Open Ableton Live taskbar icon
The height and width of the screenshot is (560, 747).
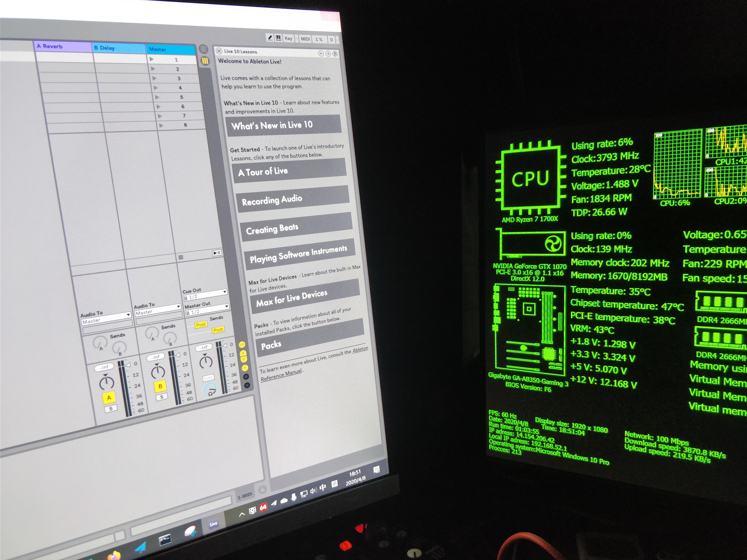coord(213,524)
